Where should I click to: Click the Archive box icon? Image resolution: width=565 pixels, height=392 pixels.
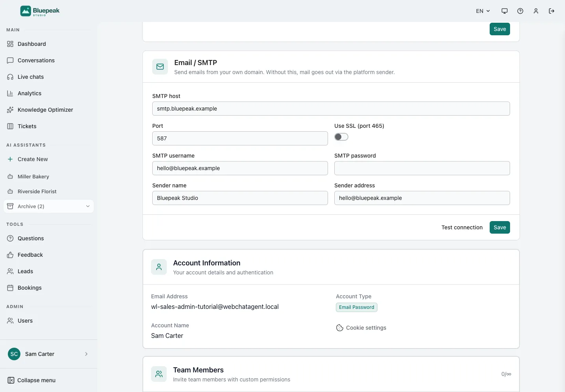(10, 206)
